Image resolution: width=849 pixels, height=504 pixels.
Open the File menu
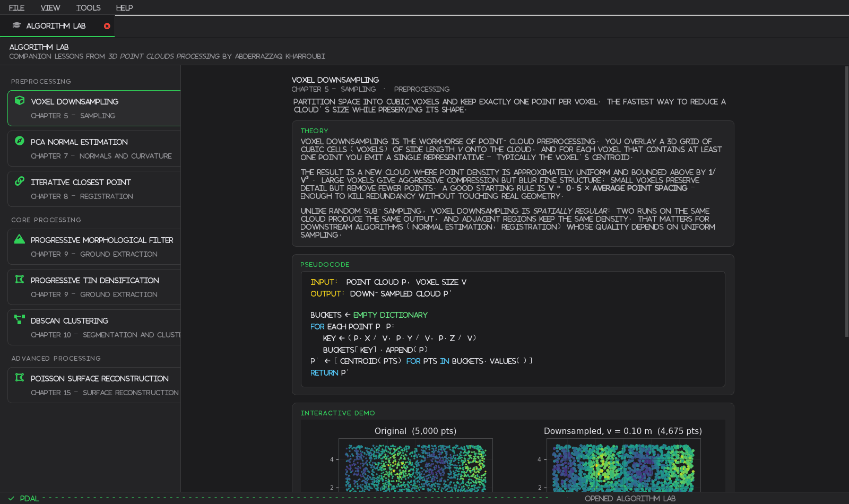pos(16,8)
